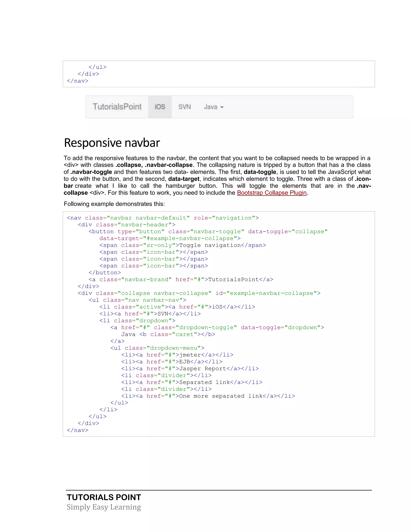
Task: Click the 'Simply Easy Learning' footer text
Action: (x=104, y=507)
